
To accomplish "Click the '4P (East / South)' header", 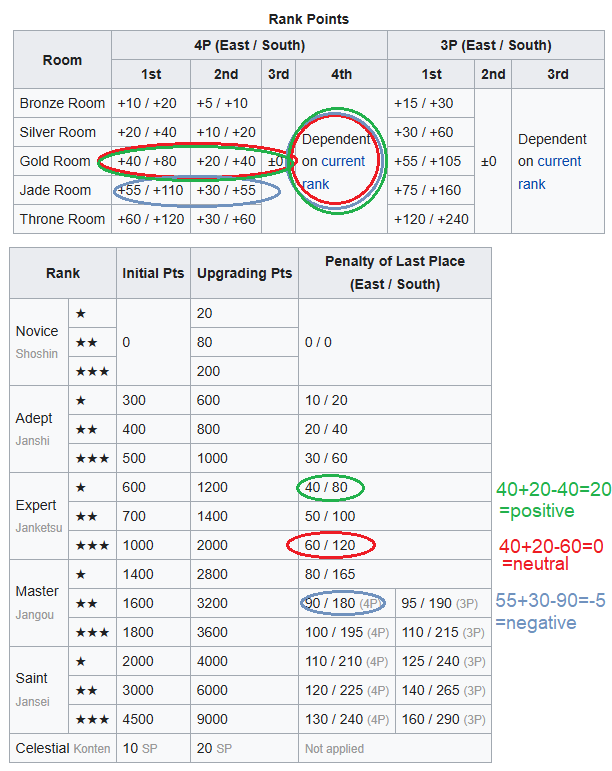I will (249, 45).
